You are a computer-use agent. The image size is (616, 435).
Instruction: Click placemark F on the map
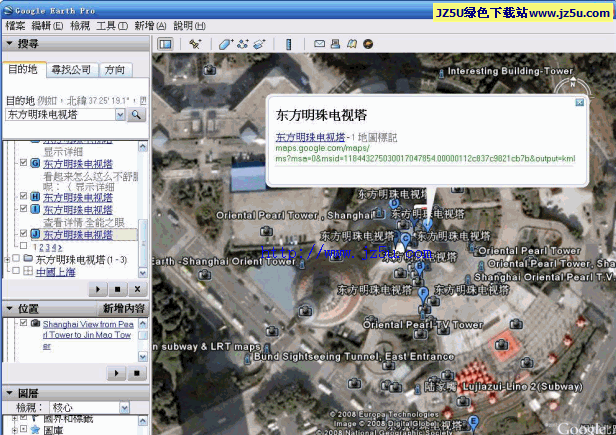click(423, 294)
